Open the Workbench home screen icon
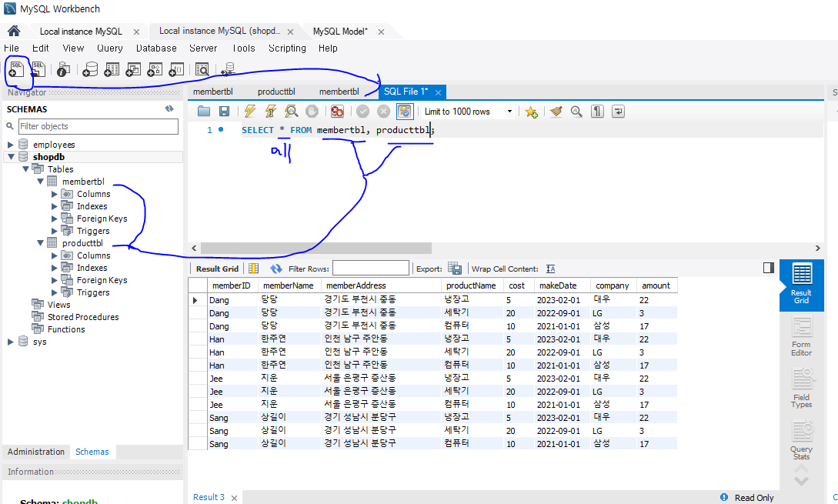Image resolution: width=838 pixels, height=504 pixels. pos(14,31)
